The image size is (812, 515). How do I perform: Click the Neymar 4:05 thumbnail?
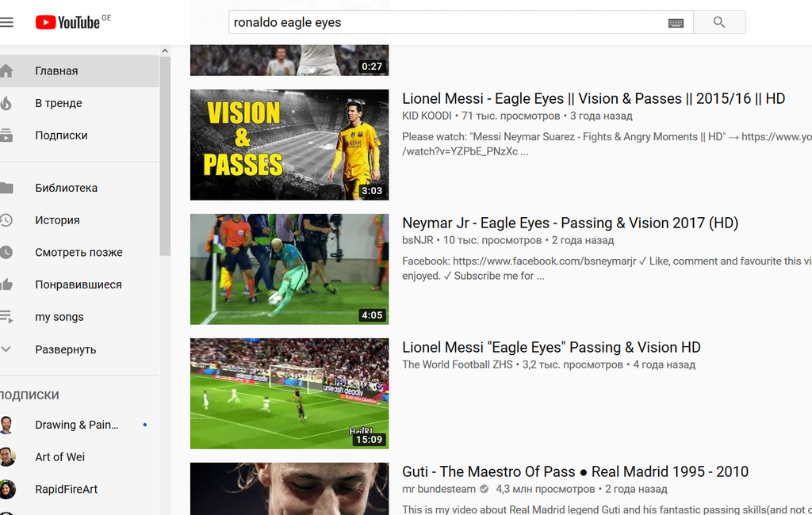289,269
